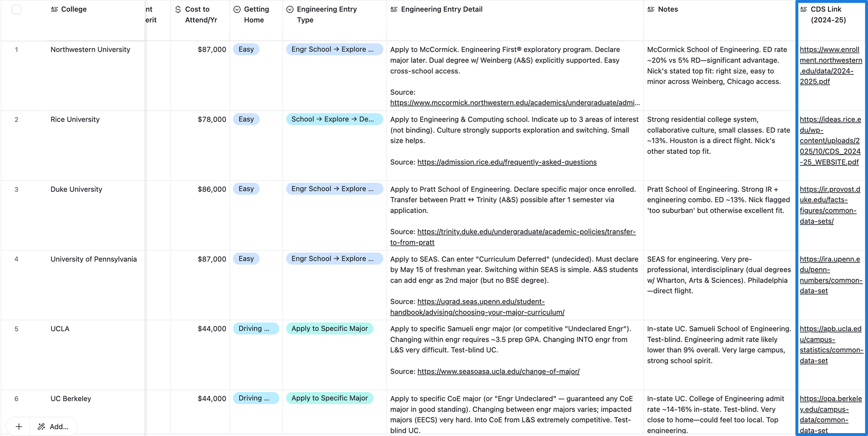Toggle the select-all checkbox in the header row
Screen dimensions: 868x436
click(17, 9)
